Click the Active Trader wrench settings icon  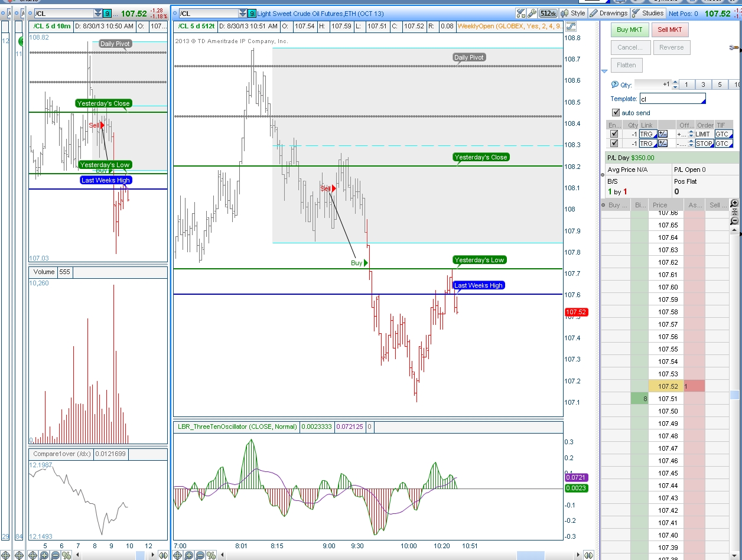coord(735,47)
